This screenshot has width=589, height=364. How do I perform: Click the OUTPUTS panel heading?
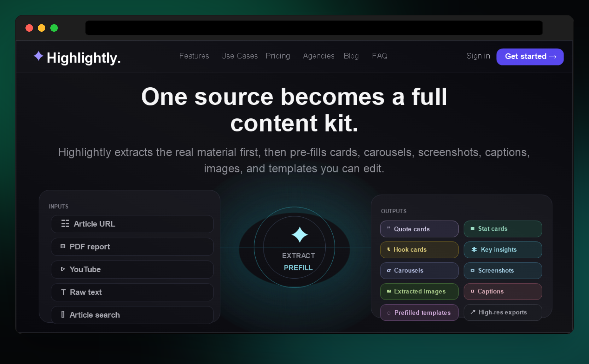click(394, 211)
